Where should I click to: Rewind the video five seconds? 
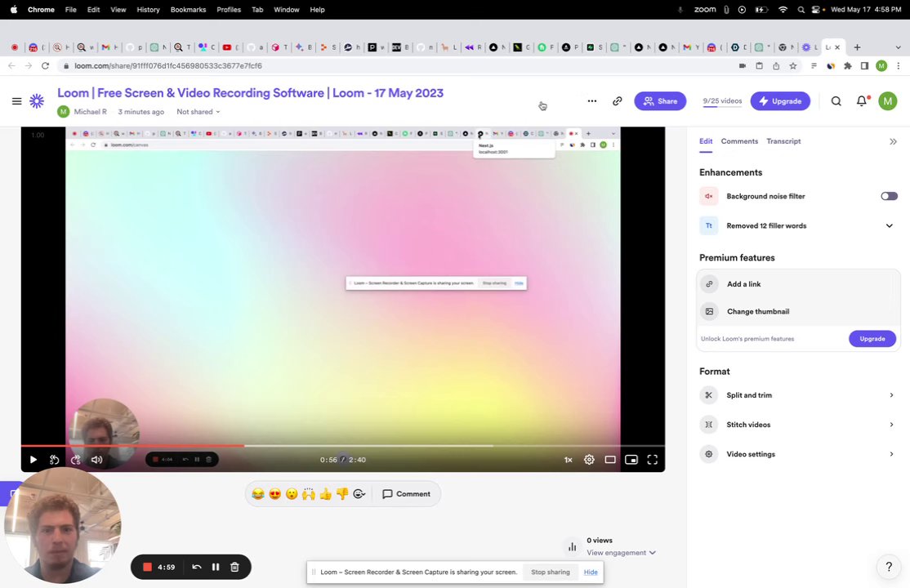(54, 460)
